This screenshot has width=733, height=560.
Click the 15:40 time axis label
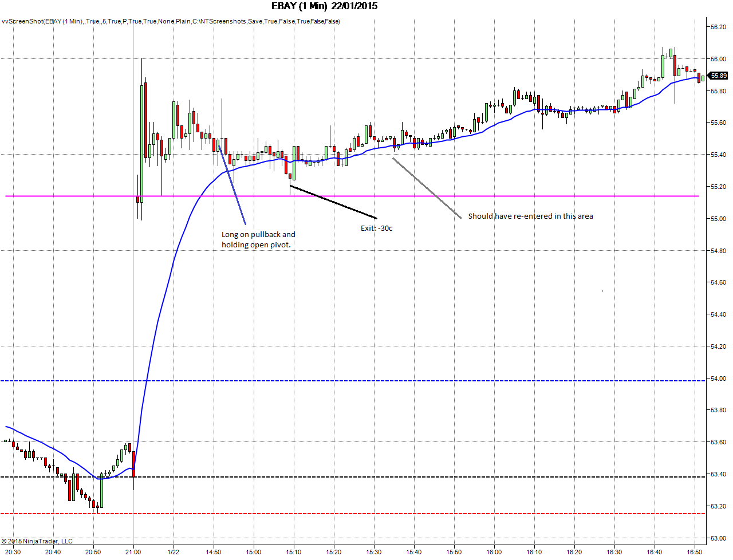coord(414,552)
